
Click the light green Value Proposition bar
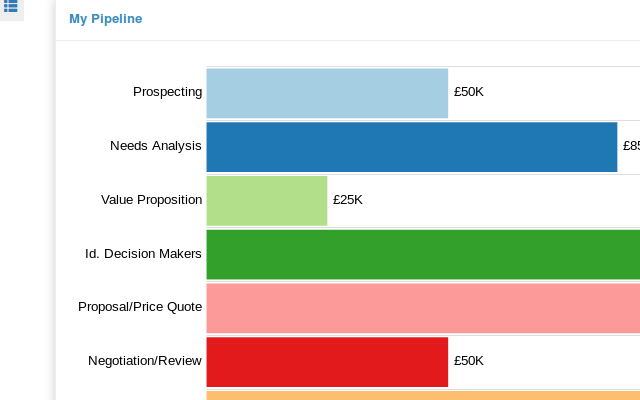(x=267, y=200)
